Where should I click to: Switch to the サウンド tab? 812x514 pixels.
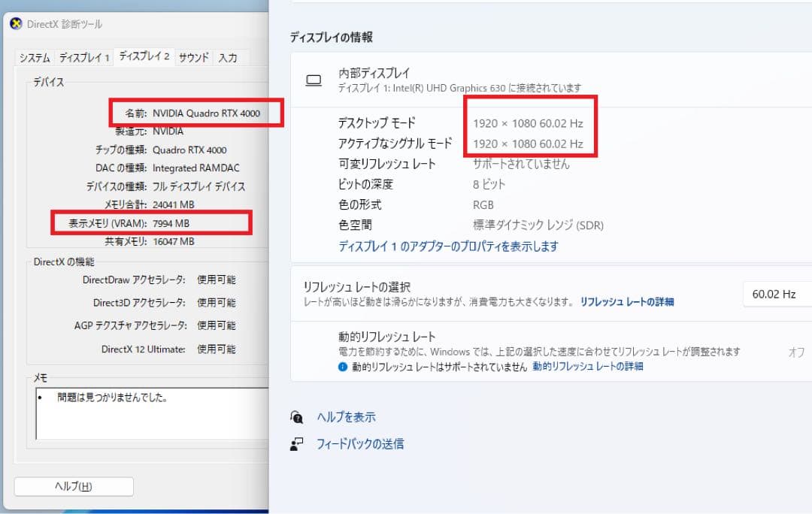click(193, 56)
